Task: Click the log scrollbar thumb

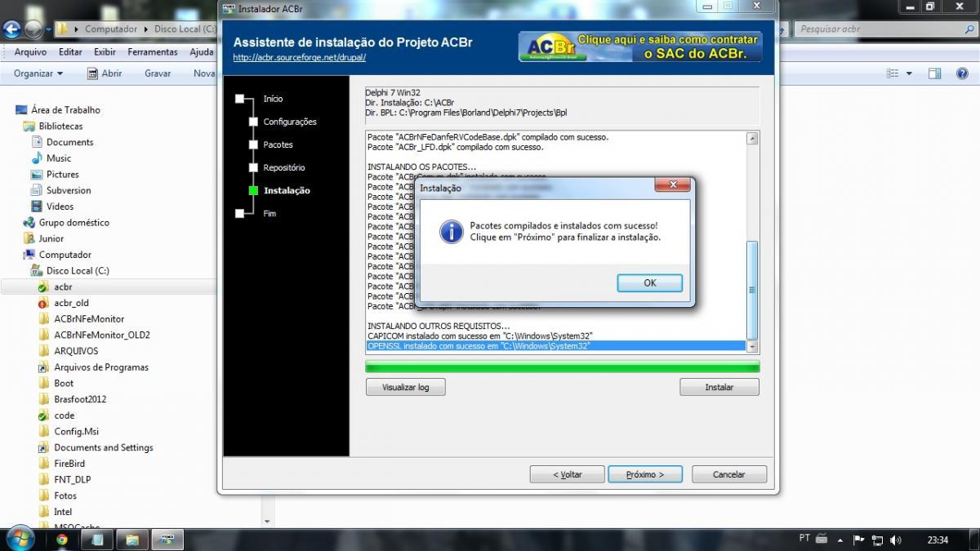Action: click(x=752, y=290)
